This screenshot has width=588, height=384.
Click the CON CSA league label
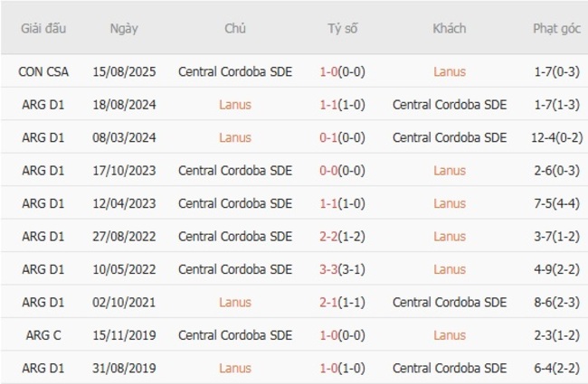coord(43,71)
